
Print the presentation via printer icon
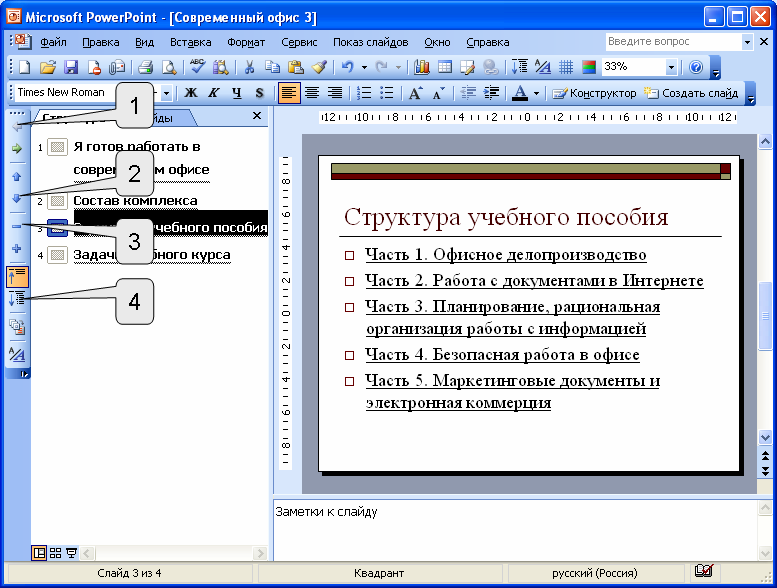click(x=145, y=67)
